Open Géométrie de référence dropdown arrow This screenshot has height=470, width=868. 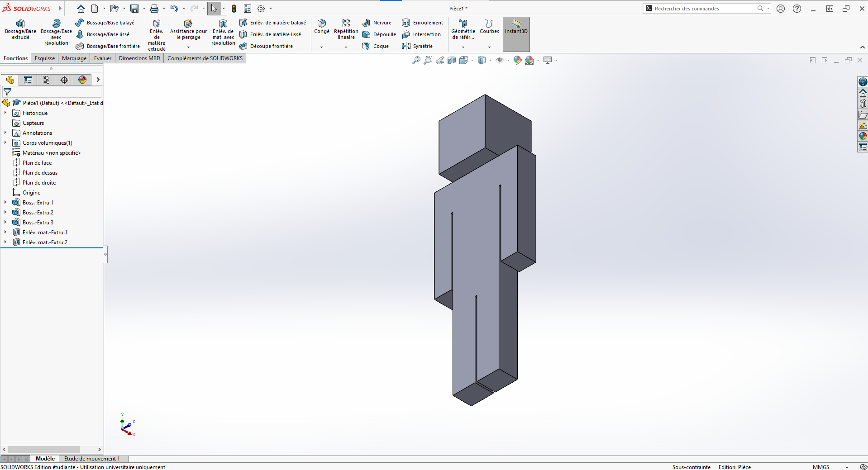tap(463, 47)
